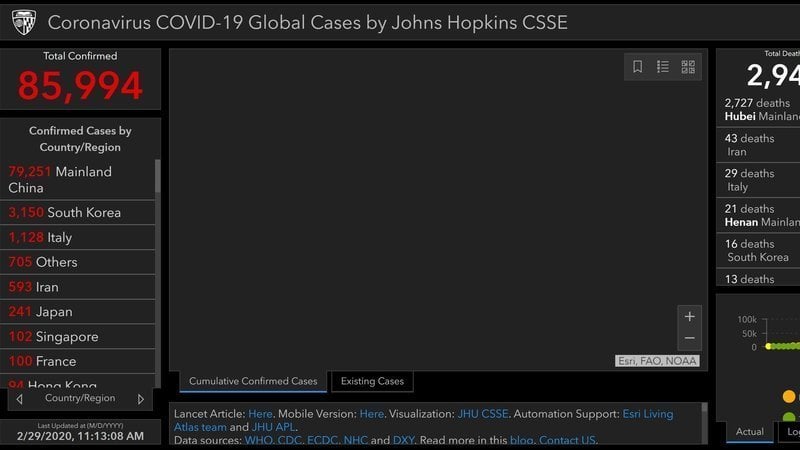Open the map bookmarks icon
The width and height of the screenshot is (800, 450).
[638, 67]
